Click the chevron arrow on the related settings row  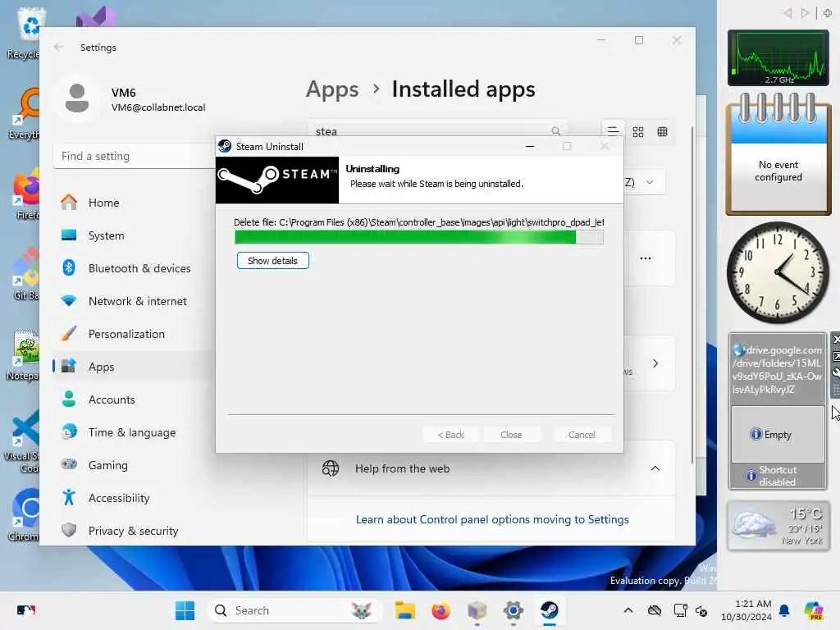pyautogui.click(x=655, y=363)
